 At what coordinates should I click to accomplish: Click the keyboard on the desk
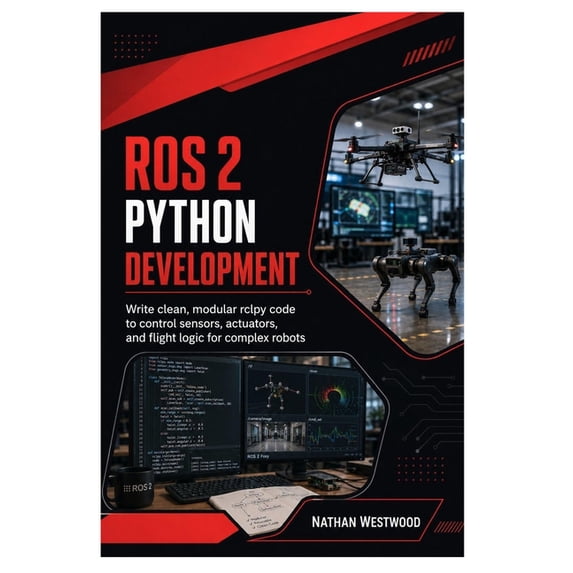click(228, 488)
